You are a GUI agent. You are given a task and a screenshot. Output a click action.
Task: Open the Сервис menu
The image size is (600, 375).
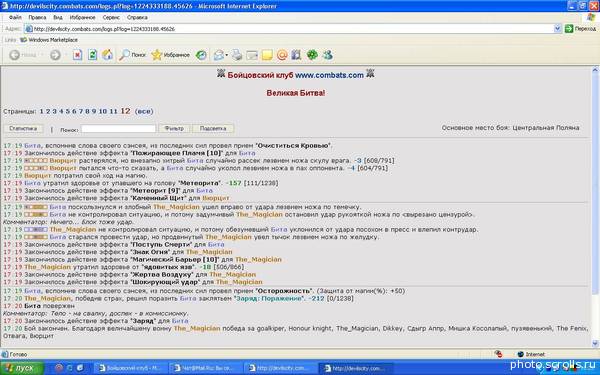pyautogui.click(x=111, y=18)
